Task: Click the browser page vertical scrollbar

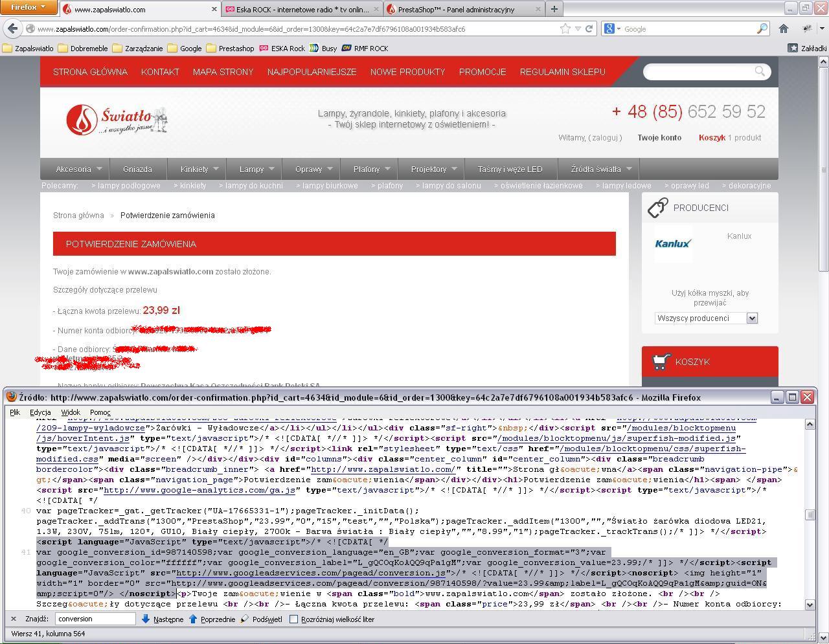Action: point(823,168)
